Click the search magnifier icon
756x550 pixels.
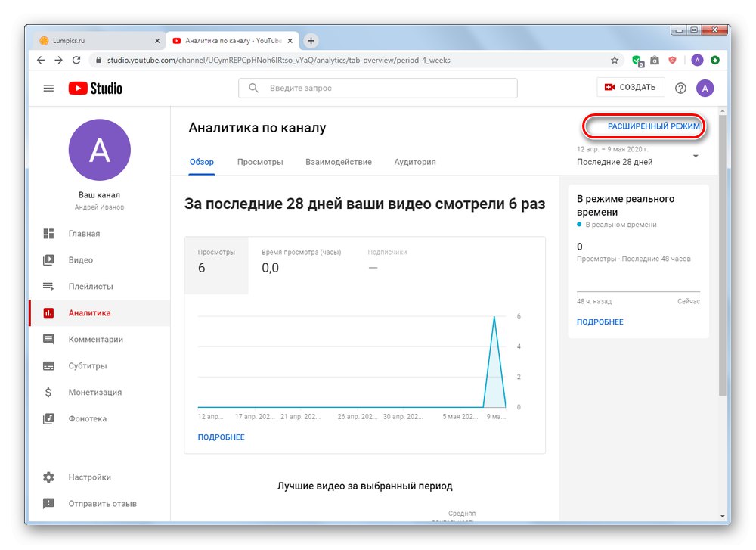click(253, 88)
